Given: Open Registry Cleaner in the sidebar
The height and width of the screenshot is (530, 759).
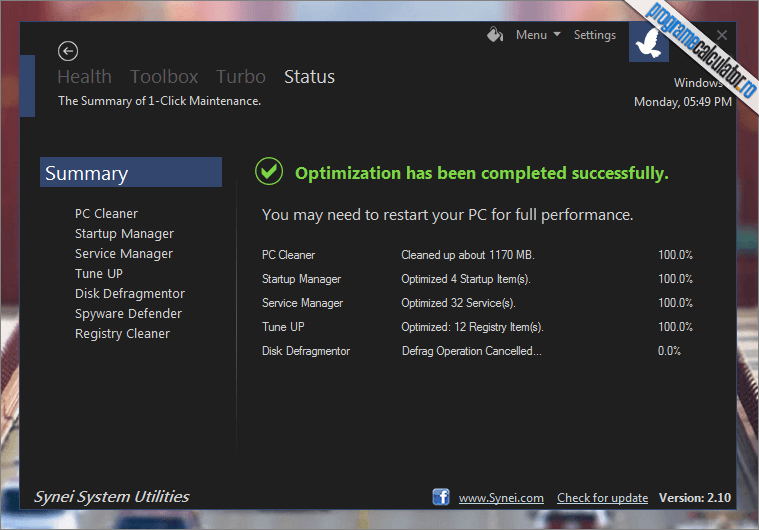Looking at the screenshot, I should 122,334.
